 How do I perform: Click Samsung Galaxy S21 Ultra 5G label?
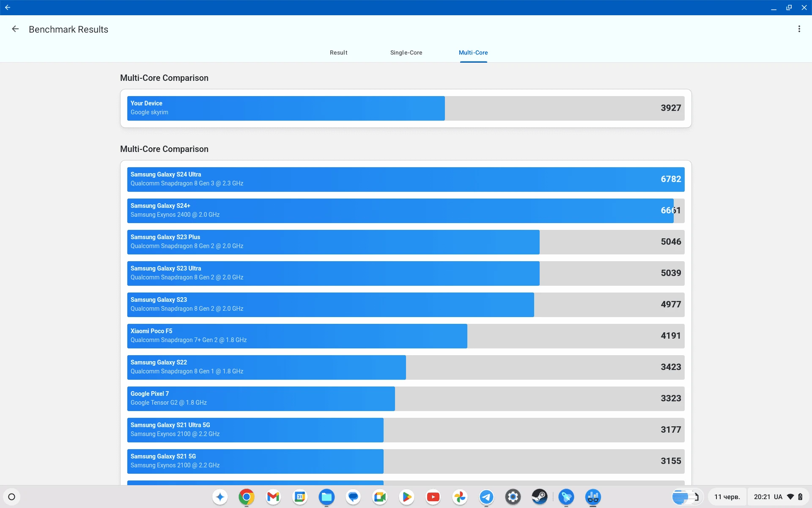(170, 425)
